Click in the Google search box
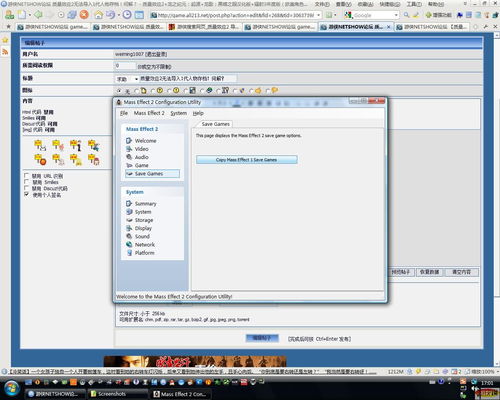Image resolution: width=500 pixels, height=400 pixels. click(x=373, y=15)
